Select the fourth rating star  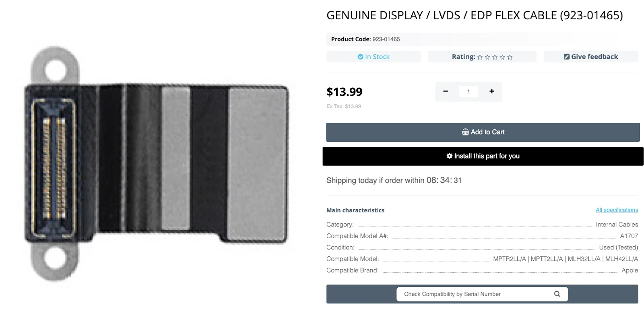[502, 57]
